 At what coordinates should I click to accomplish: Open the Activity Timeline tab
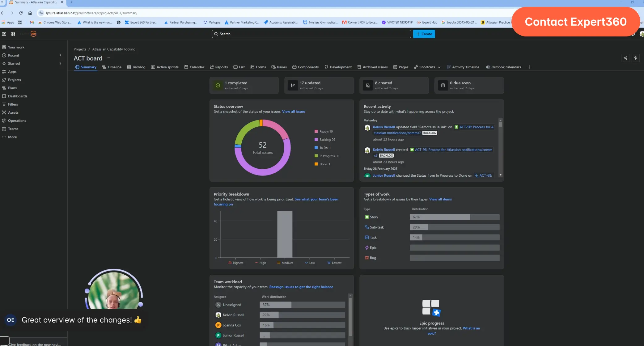[463, 67]
